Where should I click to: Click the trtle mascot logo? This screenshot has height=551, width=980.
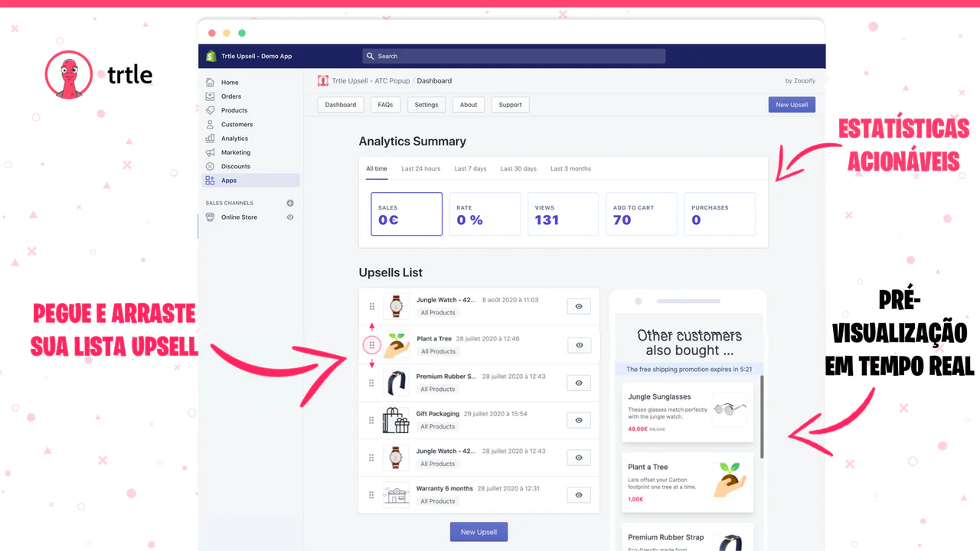(69, 74)
